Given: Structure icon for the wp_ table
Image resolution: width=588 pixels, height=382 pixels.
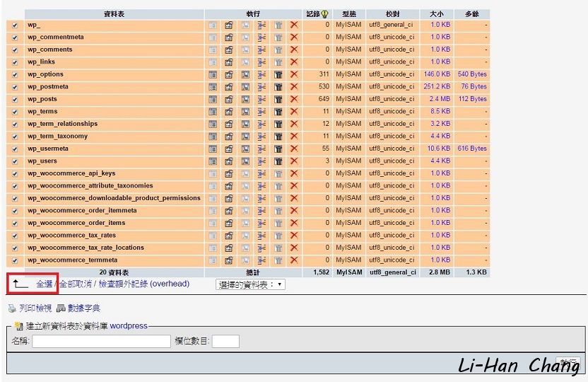Looking at the screenshot, I should pyautogui.click(x=229, y=25).
